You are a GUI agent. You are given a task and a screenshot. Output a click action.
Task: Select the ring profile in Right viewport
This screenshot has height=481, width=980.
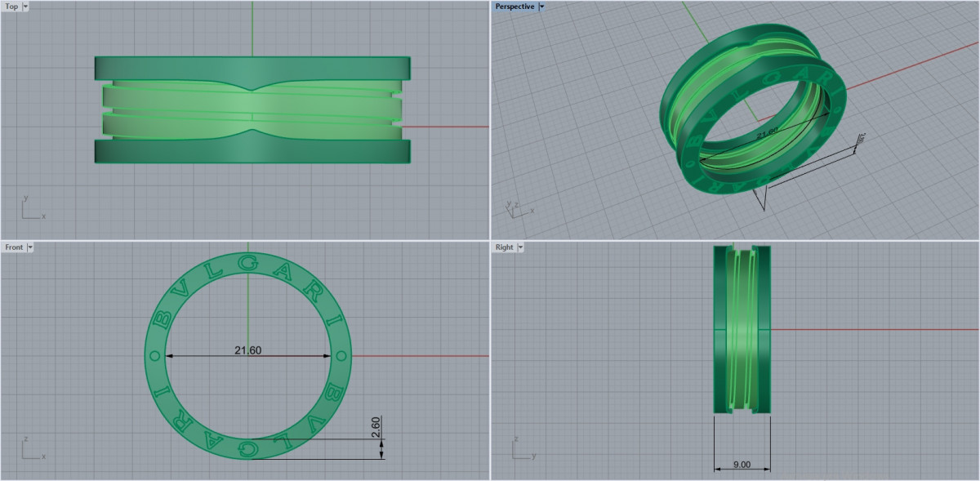point(742,329)
